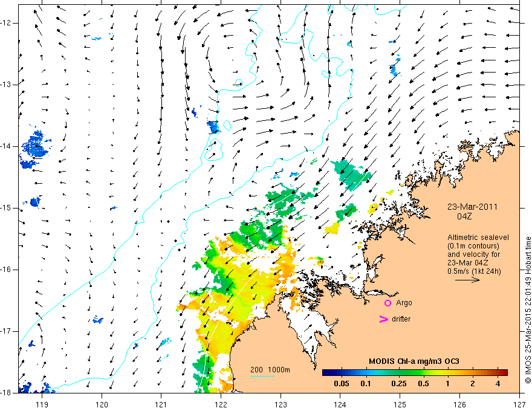The height and width of the screenshot is (411, 532).
Task: Click the '200 1000m' depth legend text
Action: click(270, 370)
